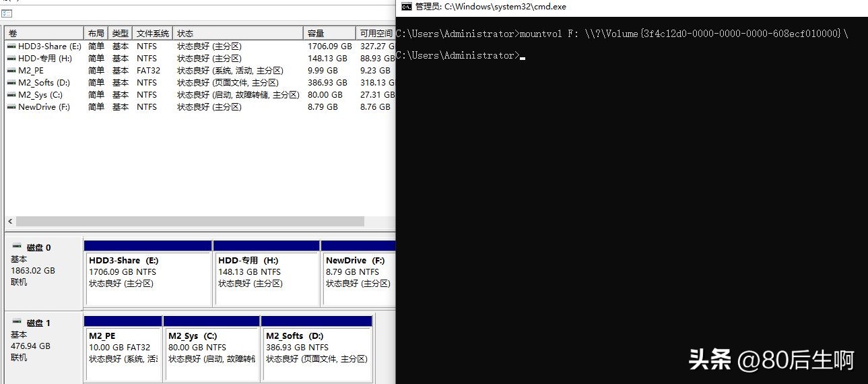
Task: Click the 148.13 GB capacity cell
Action: (x=328, y=59)
